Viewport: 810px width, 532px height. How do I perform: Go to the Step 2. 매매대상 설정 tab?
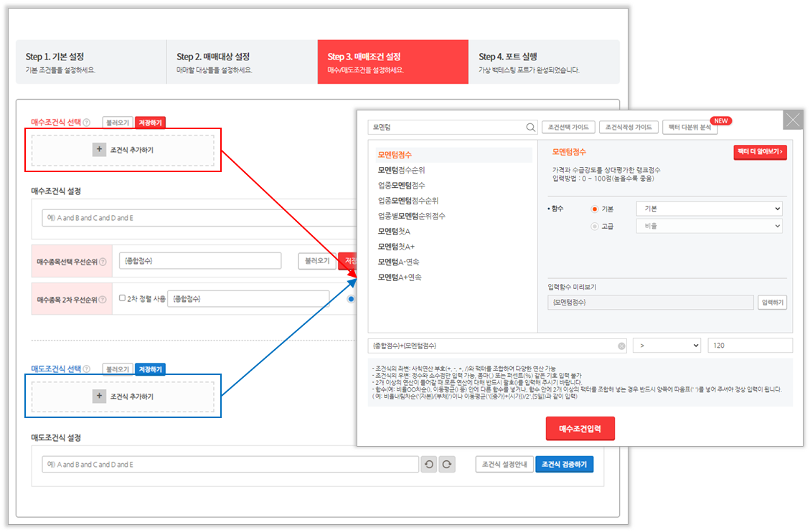pyautogui.click(x=242, y=62)
